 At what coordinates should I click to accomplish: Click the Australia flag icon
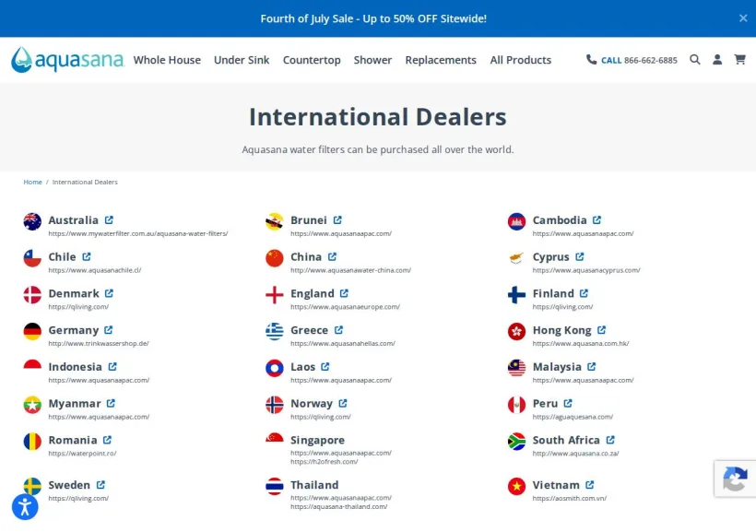[x=32, y=221]
